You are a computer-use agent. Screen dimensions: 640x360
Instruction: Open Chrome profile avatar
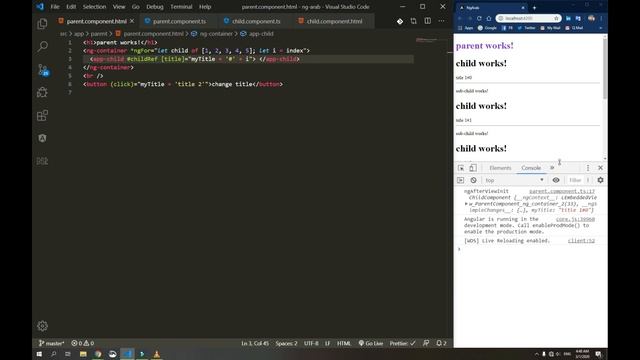(591, 18)
